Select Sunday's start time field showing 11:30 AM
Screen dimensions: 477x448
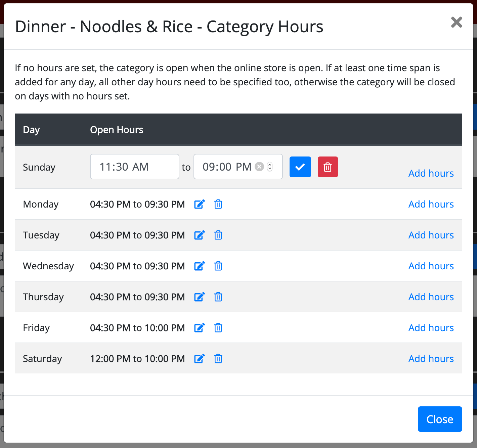134,167
